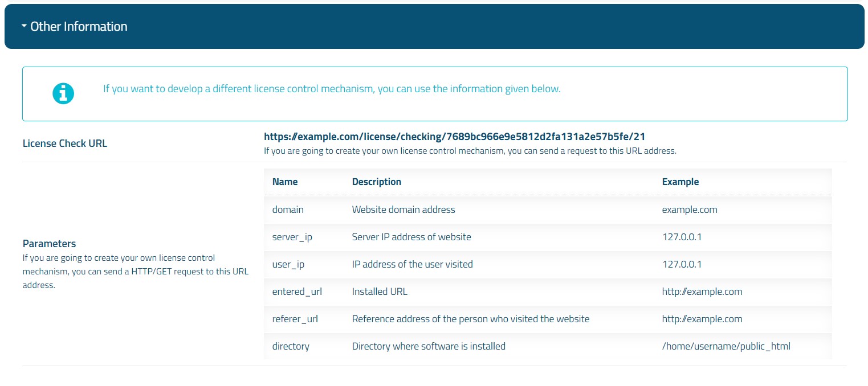This screenshot has height=386, width=868.
Task: Click the http://example.com value in entered_url row
Action: [x=702, y=291]
